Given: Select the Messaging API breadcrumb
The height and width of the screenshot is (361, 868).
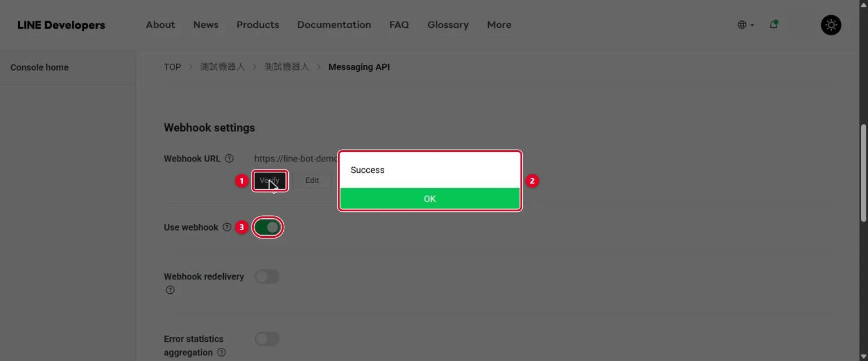Looking at the screenshot, I should click(359, 67).
